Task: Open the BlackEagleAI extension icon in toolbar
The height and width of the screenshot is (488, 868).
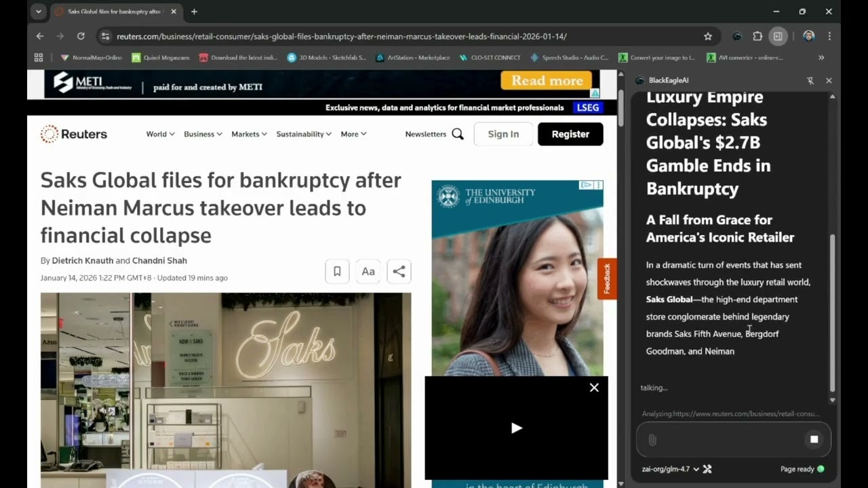Action: [737, 36]
